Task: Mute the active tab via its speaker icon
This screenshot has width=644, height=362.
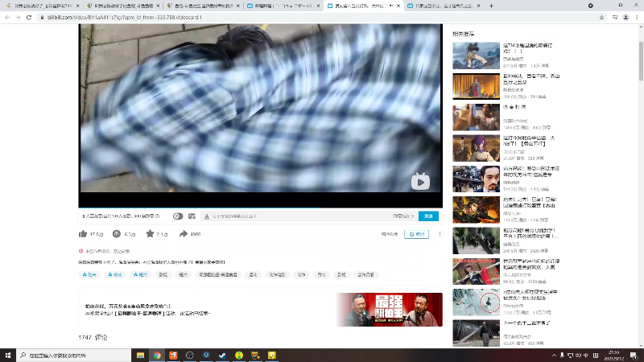Action: (391, 6)
